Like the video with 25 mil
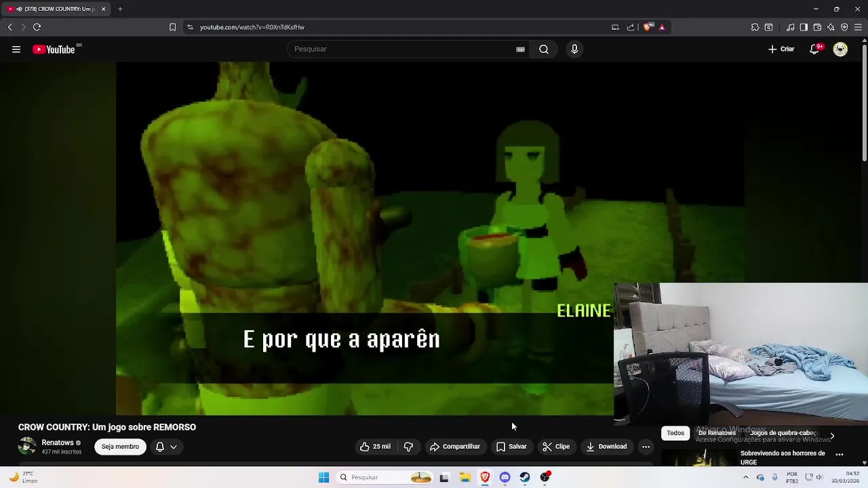The image size is (868, 488). pos(375,447)
